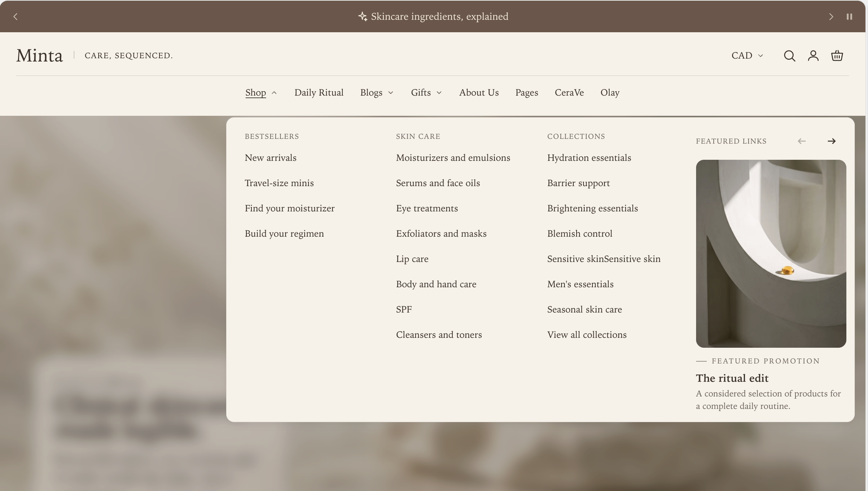Open Cleansers and toners link
Viewport: 868px width, 491px height.
click(439, 335)
